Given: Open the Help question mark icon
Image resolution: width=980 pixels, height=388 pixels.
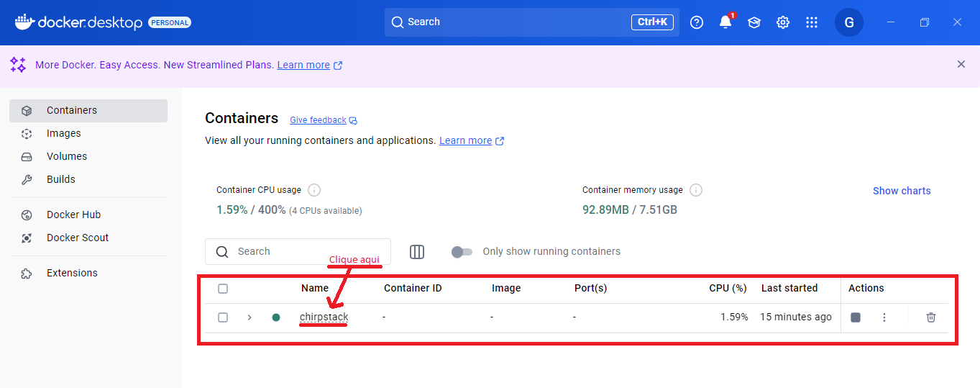Looking at the screenshot, I should tap(697, 22).
